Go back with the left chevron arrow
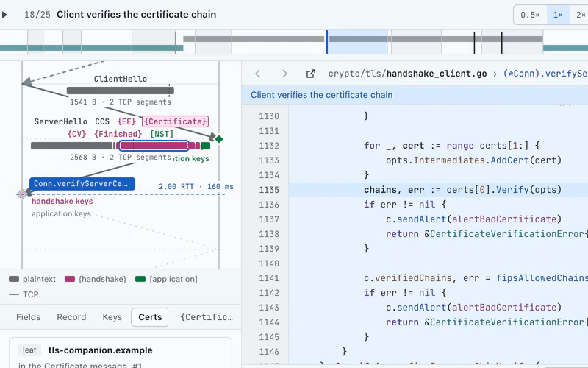The image size is (588, 368). click(x=258, y=74)
